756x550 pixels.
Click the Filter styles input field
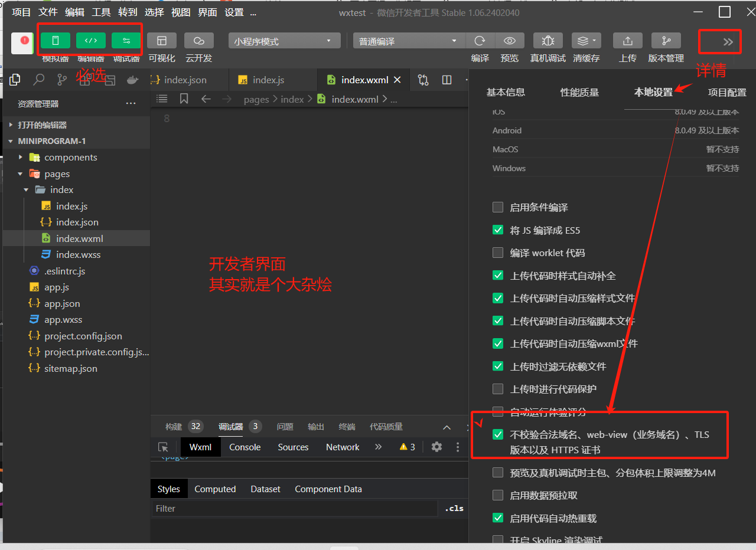295,508
